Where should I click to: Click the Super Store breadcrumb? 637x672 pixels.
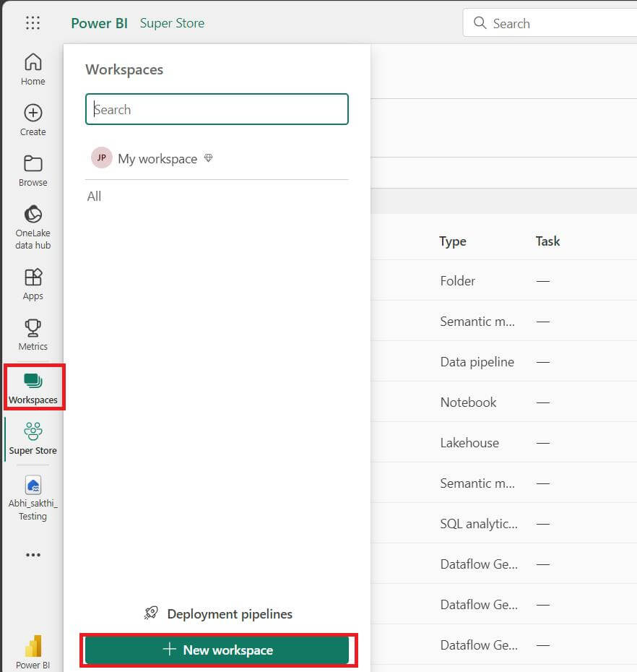(172, 23)
